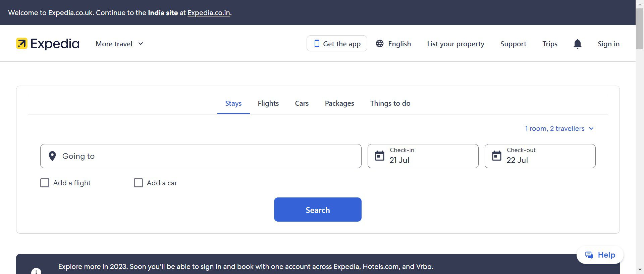
Task: Click the phone icon in Get the app
Action: [317, 44]
